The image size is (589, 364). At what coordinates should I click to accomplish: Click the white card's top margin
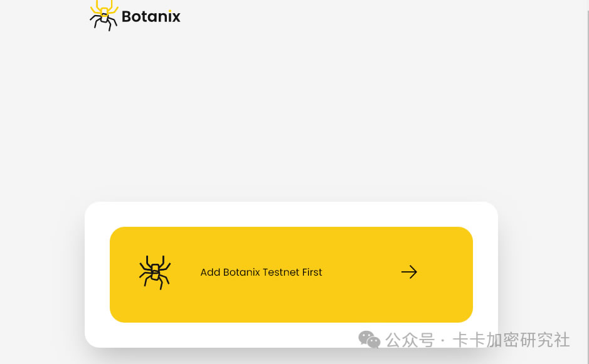tap(291, 214)
